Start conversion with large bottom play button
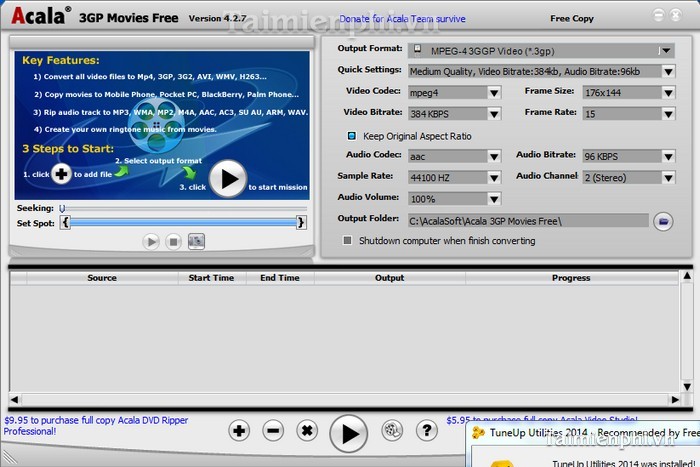Screen dimensions: 700x467 tap(349, 433)
